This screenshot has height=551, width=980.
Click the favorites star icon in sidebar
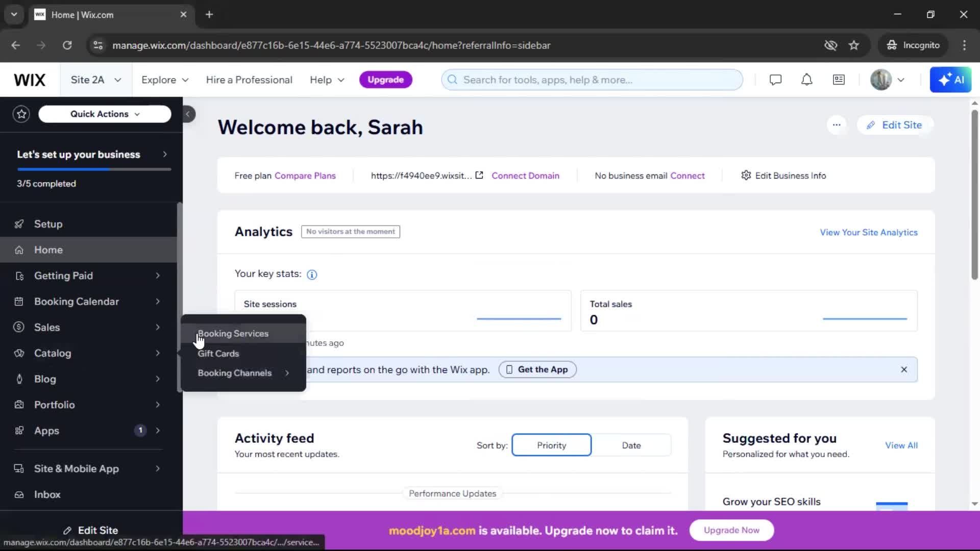[21, 114]
